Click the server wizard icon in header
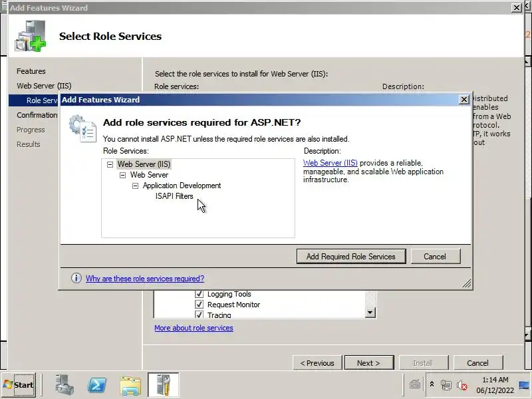 point(30,36)
